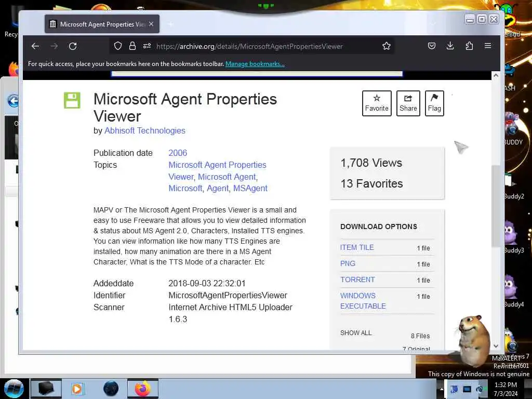Click the vertical scrollbar thumb
Screen dimensions: 532x399
pyautogui.click(x=496, y=206)
